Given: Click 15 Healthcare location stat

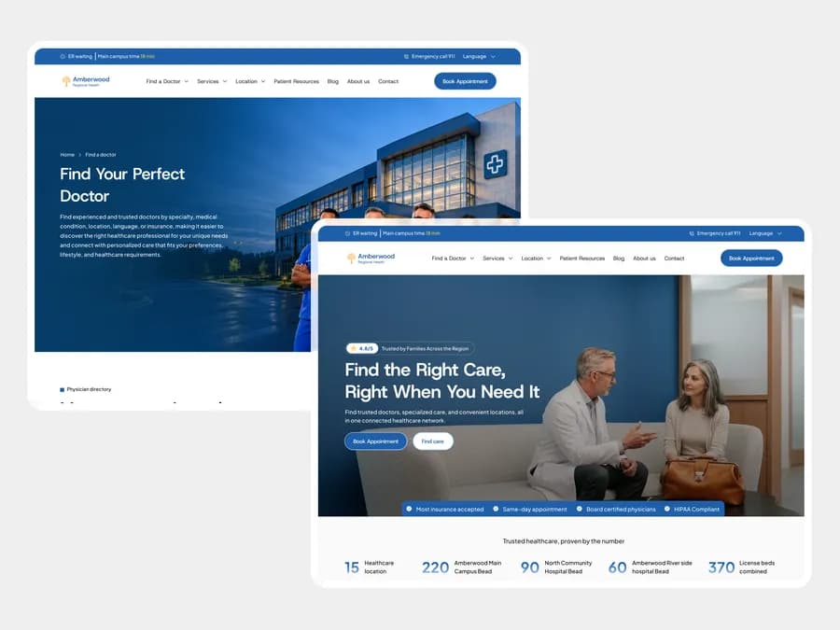Looking at the screenshot, I should (369, 567).
